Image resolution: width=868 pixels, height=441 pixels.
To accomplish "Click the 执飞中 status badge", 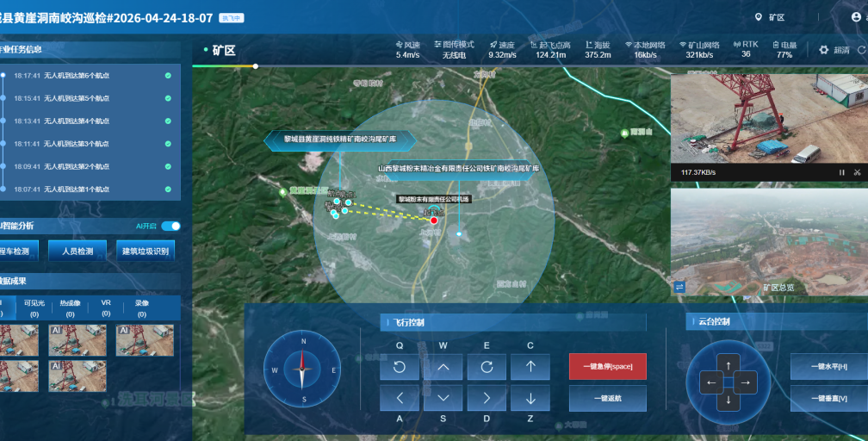I will coord(232,18).
